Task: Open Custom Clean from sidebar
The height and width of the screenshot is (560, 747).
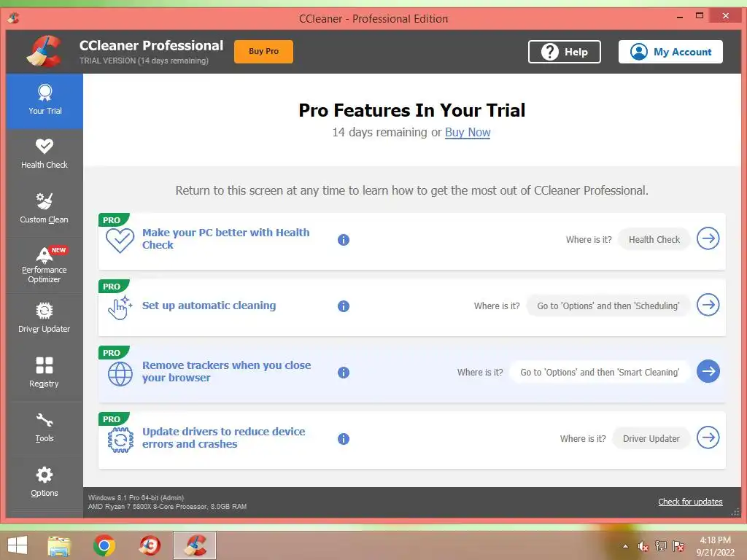Action: pos(44,209)
